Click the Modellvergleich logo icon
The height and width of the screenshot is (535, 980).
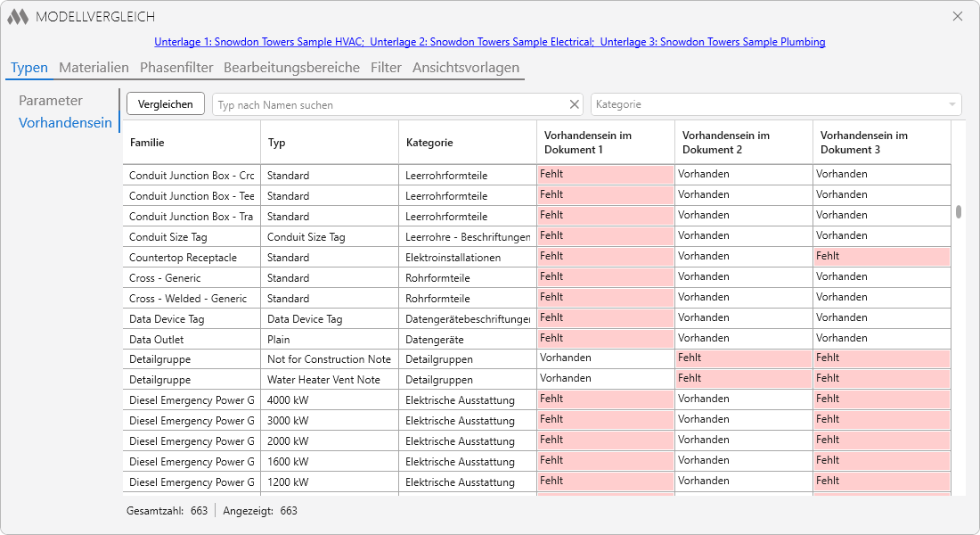click(x=18, y=17)
